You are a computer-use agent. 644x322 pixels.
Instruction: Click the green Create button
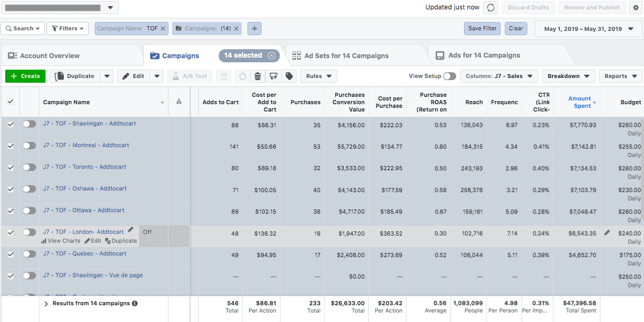point(25,76)
